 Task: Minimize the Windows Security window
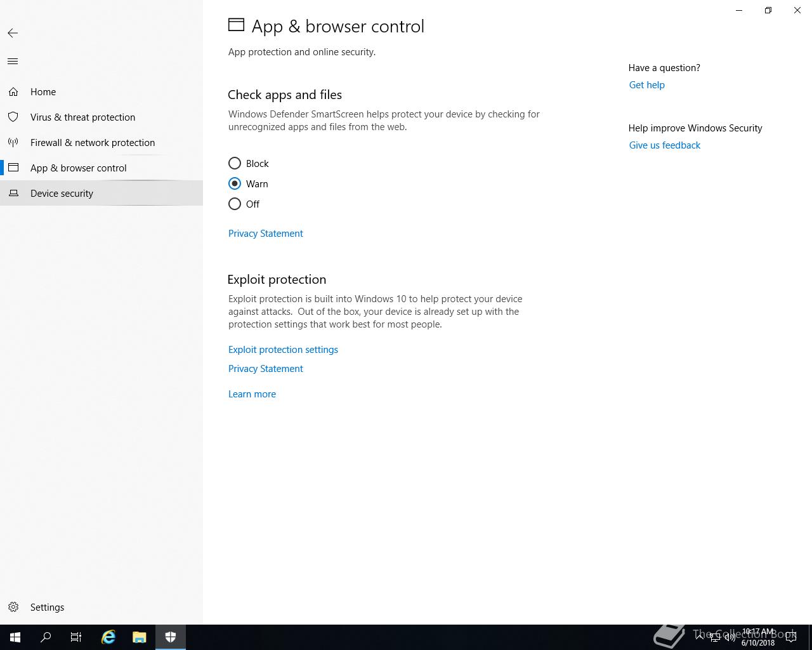click(739, 10)
